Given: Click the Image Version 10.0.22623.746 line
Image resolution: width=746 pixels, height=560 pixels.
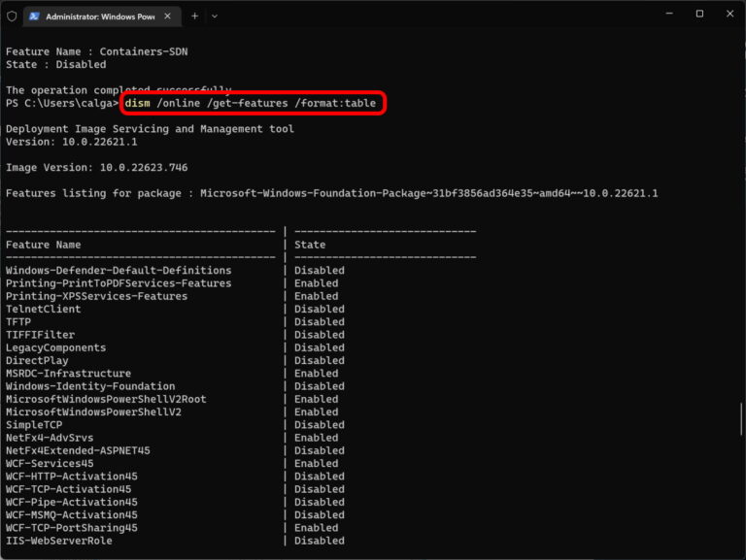Looking at the screenshot, I should point(97,168).
